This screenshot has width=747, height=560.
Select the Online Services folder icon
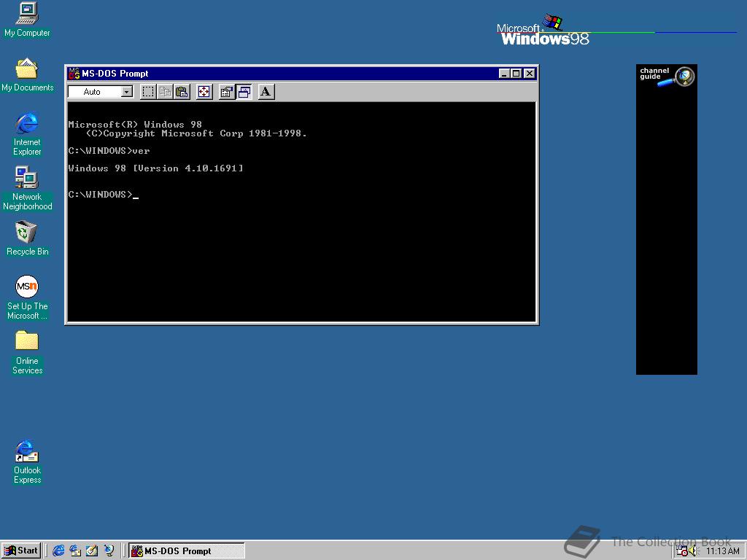27,353
